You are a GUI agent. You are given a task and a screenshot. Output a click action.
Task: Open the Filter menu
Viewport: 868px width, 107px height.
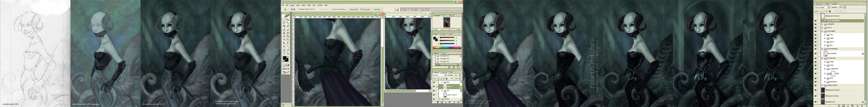pyautogui.click(x=309, y=5)
